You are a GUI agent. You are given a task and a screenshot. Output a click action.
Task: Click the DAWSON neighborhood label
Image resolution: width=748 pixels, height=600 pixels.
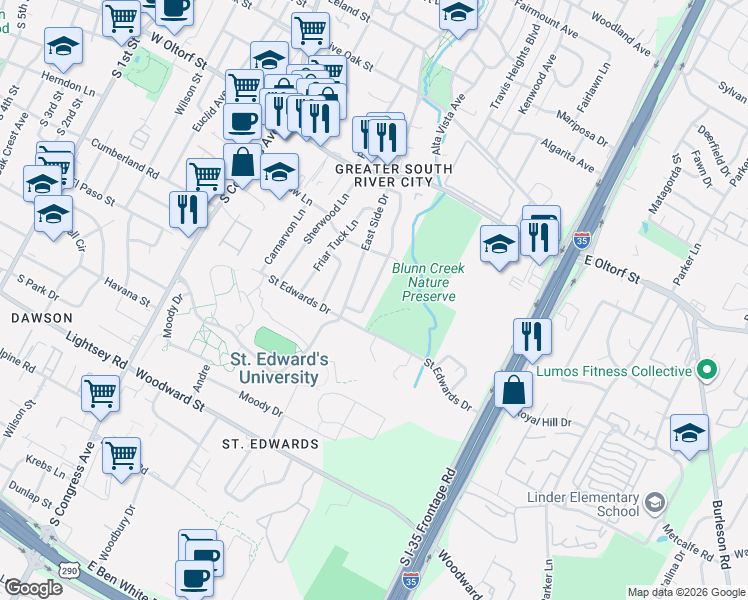(x=42, y=318)
